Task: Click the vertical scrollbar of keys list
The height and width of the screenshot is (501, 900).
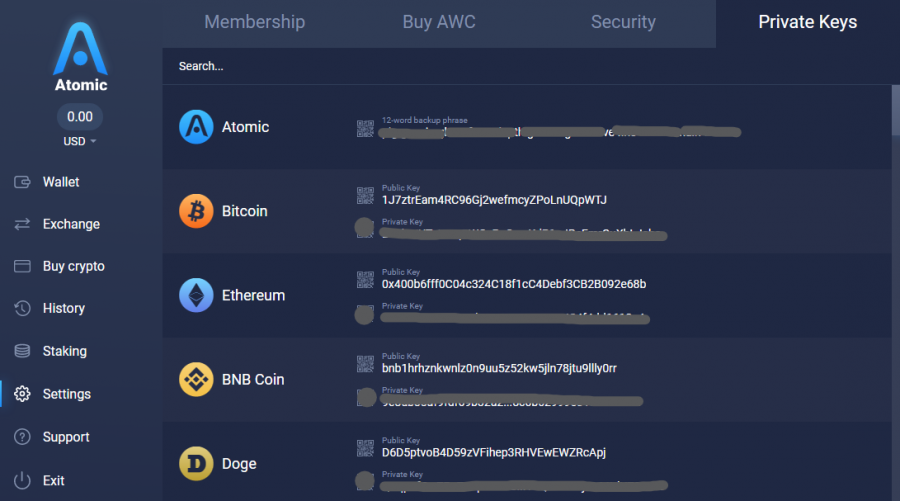Action: click(x=895, y=110)
